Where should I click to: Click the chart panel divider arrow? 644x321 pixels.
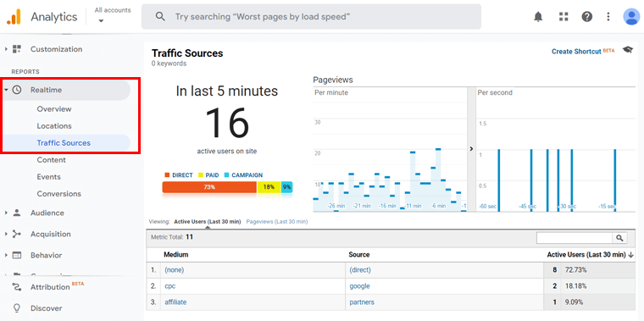click(471, 149)
